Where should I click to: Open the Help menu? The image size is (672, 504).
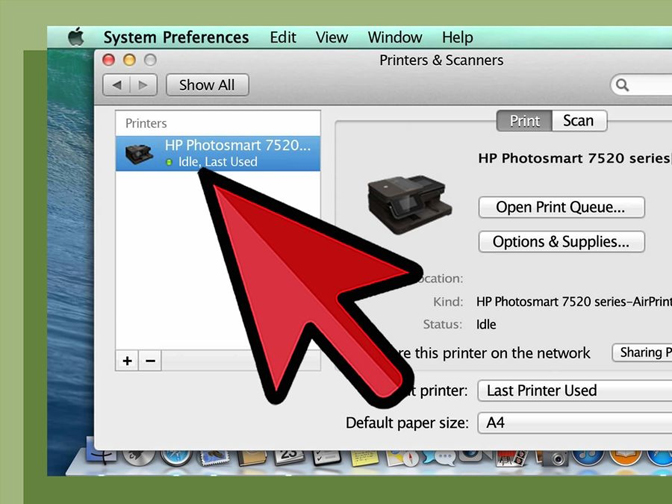[x=457, y=38]
